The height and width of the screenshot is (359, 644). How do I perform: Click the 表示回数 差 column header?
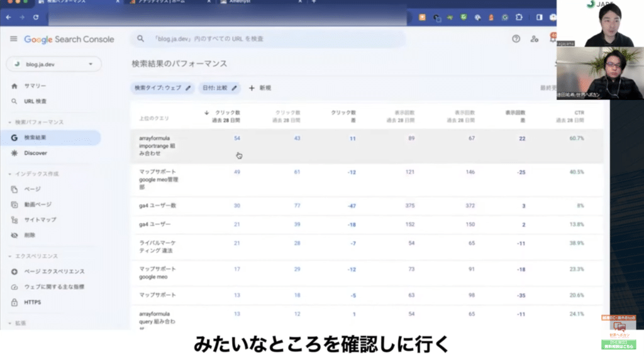click(515, 116)
